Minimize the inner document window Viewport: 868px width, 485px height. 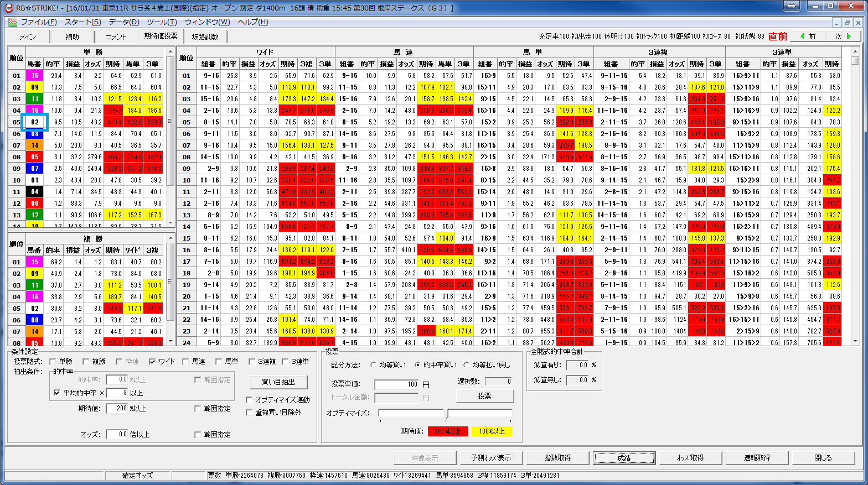(x=837, y=22)
